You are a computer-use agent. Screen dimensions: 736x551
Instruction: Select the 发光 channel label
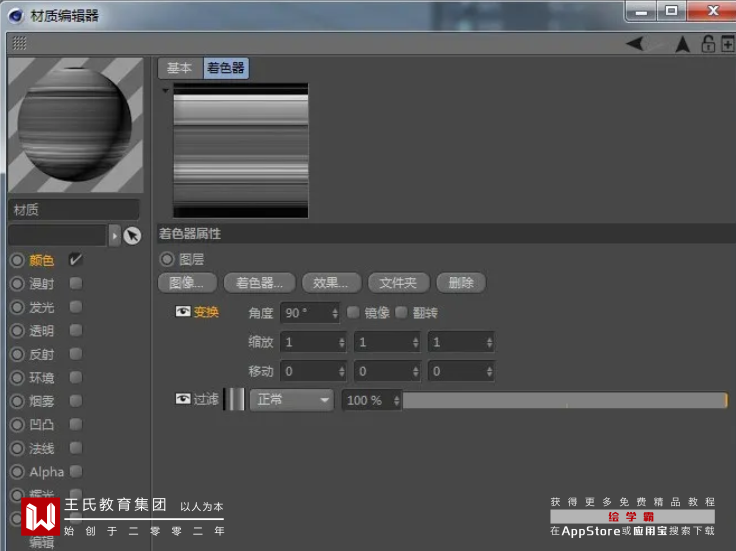42,307
